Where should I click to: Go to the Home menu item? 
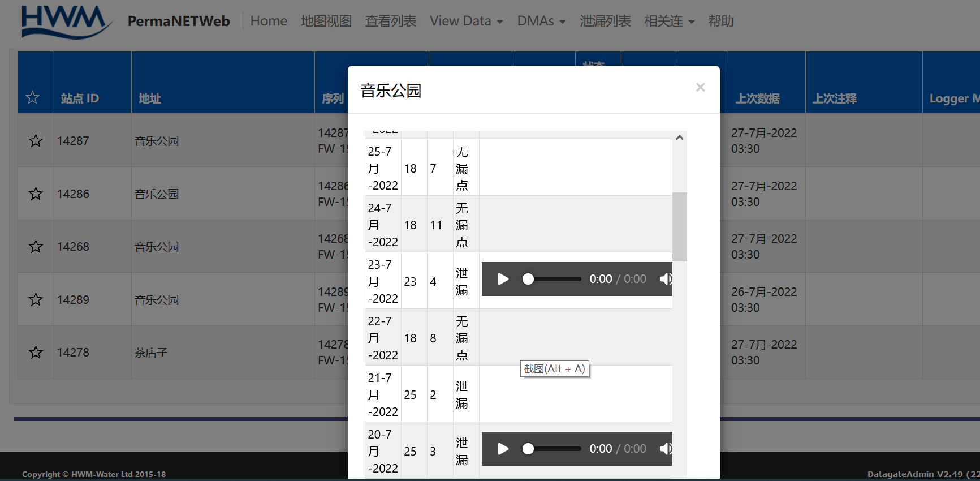pos(269,22)
